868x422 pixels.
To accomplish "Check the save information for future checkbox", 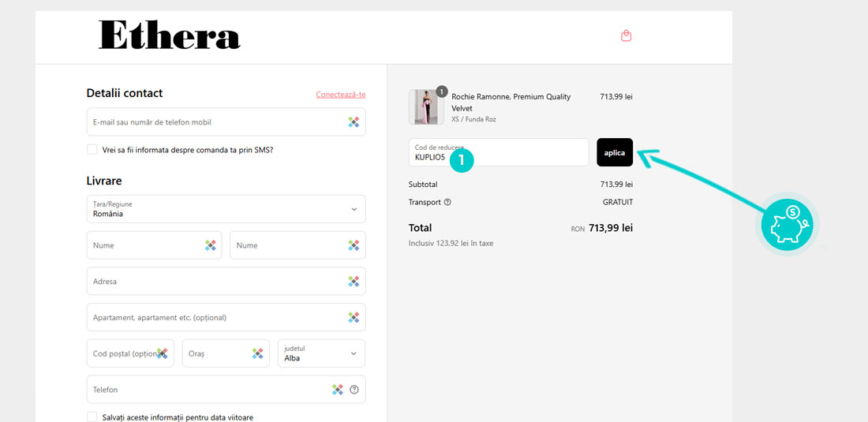I will (92, 417).
